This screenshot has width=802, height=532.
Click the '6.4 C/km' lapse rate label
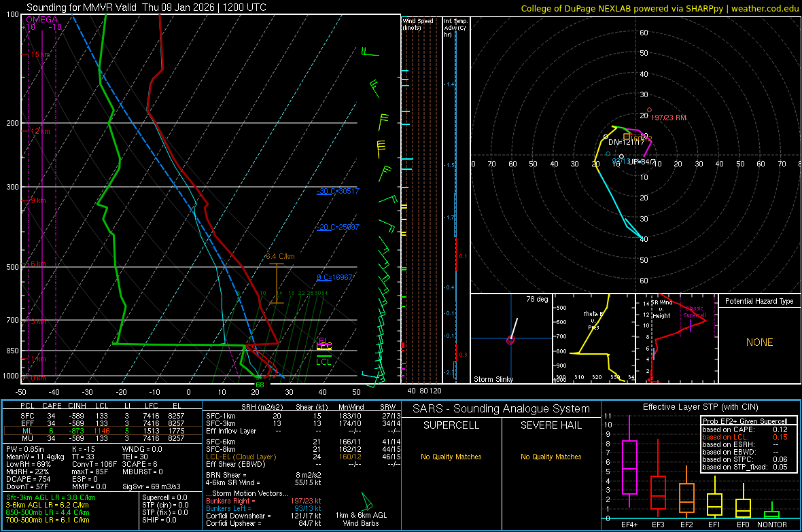(280, 256)
